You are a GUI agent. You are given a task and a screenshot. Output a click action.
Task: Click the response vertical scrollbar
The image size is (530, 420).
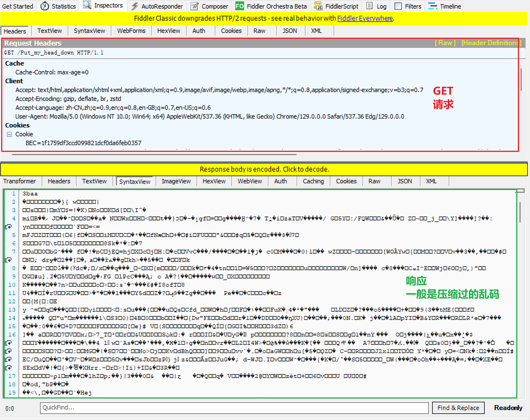point(520,212)
